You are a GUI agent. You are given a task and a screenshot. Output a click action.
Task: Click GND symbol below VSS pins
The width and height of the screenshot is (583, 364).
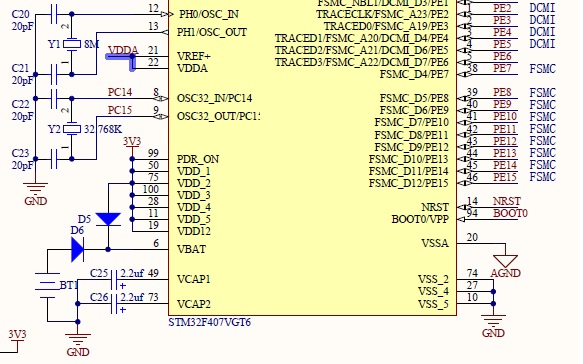(493, 322)
